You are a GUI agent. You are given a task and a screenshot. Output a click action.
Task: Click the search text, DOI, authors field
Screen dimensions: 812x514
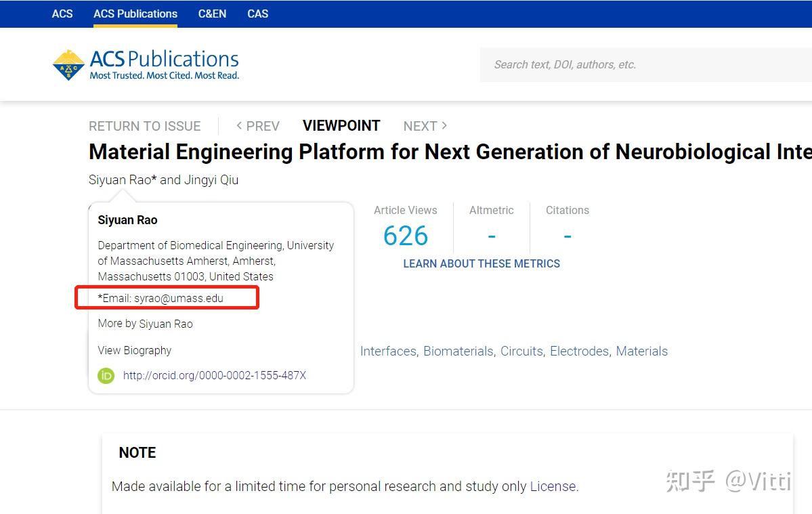646,65
